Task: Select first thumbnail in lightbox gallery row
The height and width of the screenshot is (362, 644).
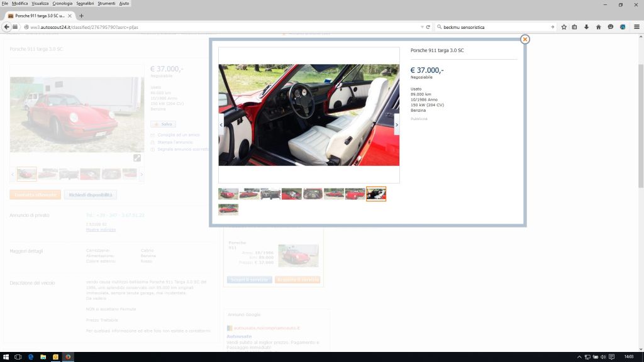Action: [228, 194]
